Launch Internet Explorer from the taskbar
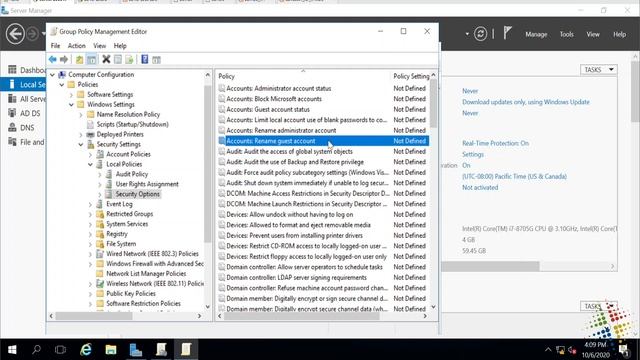640x360 pixels. point(86,349)
